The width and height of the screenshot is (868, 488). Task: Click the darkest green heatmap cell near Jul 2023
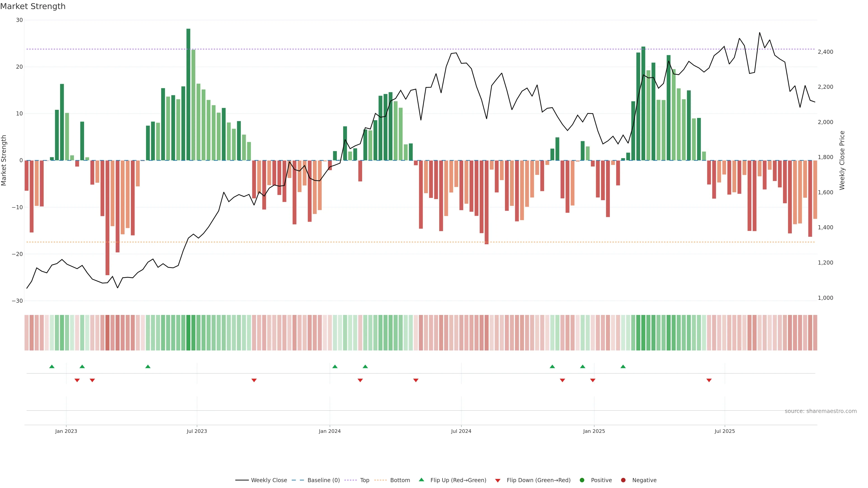(188, 332)
